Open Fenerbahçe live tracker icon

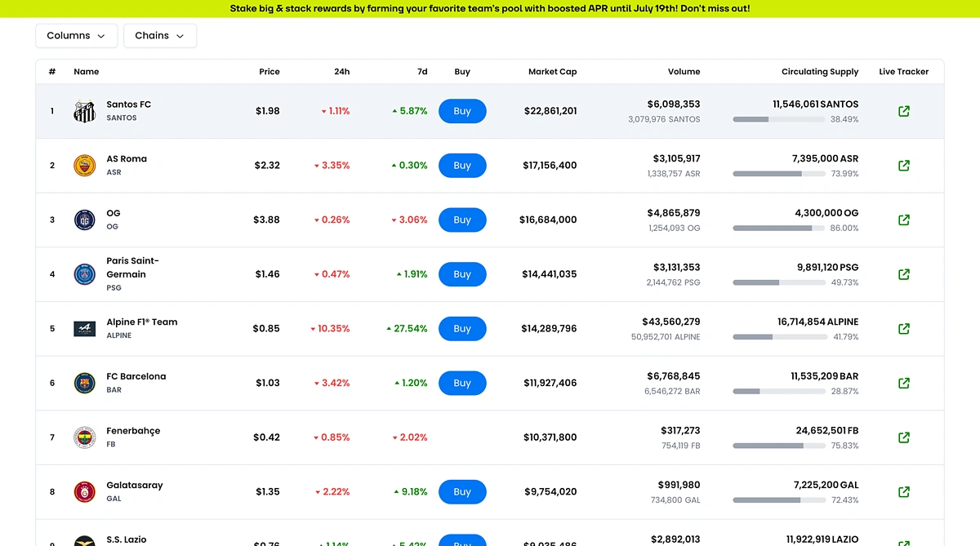pyautogui.click(x=903, y=437)
